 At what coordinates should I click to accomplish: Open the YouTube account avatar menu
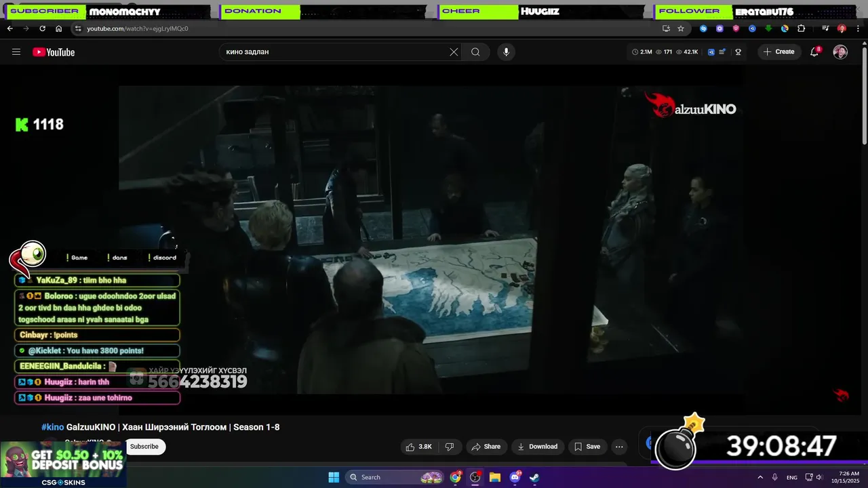[840, 52]
